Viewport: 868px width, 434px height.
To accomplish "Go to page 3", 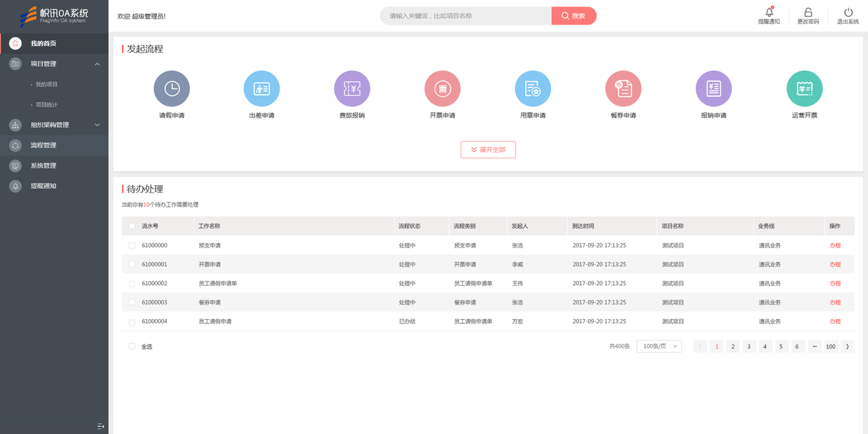I will pyautogui.click(x=749, y=346).
